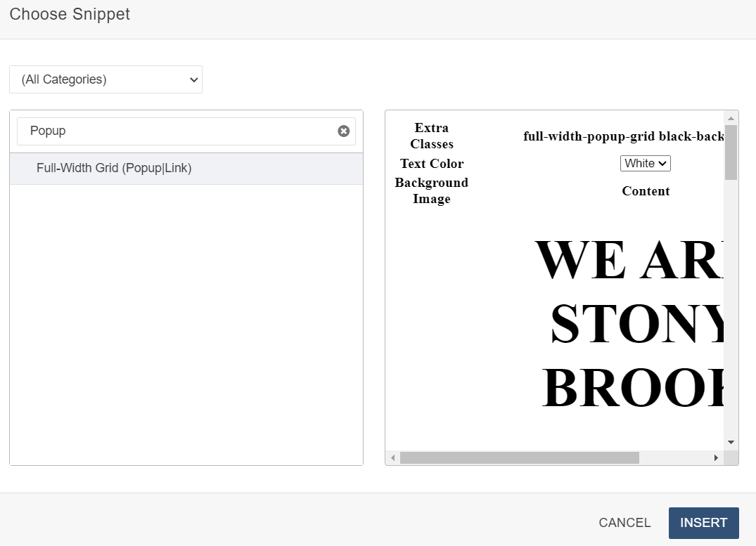Clear the Popup search text
The image size is (756, 546).
343,131
